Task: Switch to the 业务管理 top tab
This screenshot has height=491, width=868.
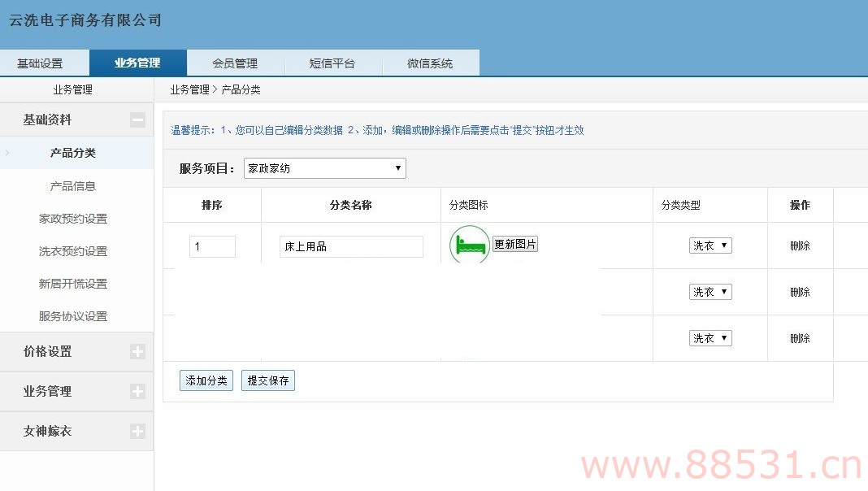Action: click(x=138, y=63)
